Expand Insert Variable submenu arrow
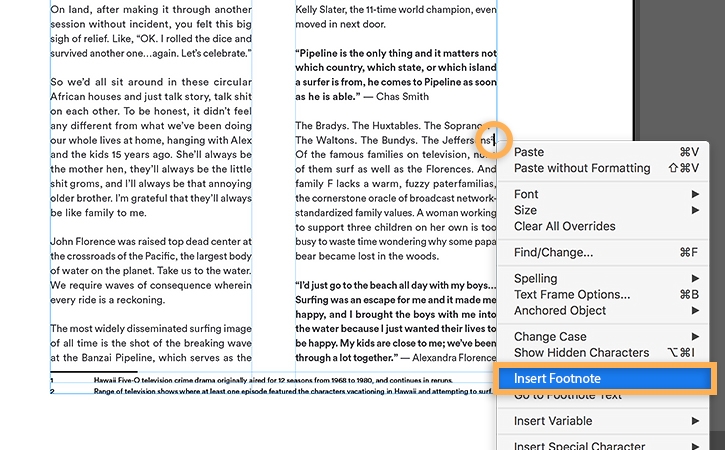 pyautogui.click(x=695, y=421)
